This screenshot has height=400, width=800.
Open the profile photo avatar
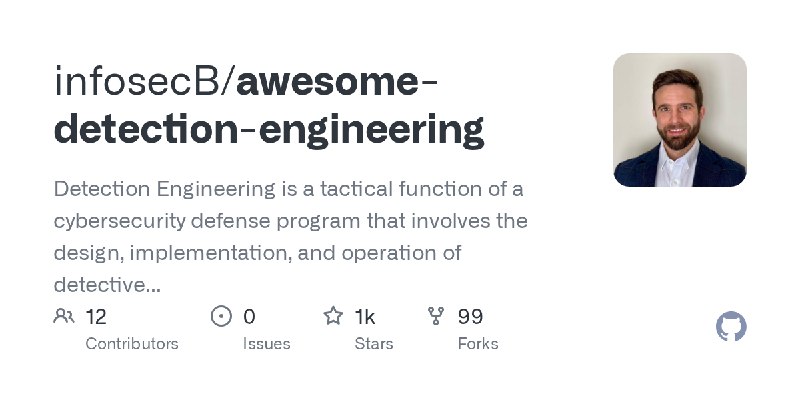point(680,120)
